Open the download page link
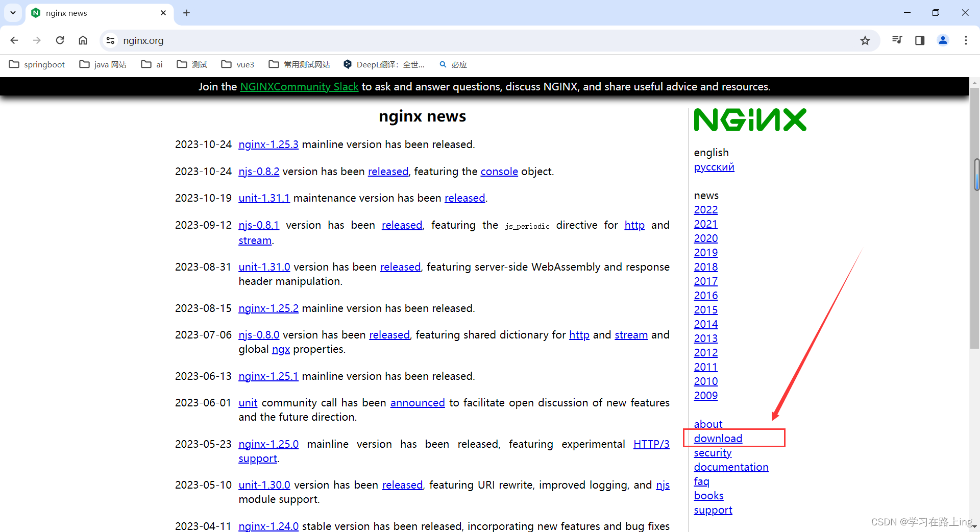 pyautogui.click(x=718, y=438)
